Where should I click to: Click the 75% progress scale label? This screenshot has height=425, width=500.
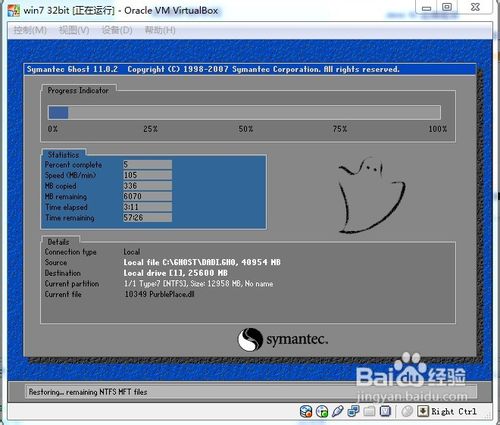point(340,129)
